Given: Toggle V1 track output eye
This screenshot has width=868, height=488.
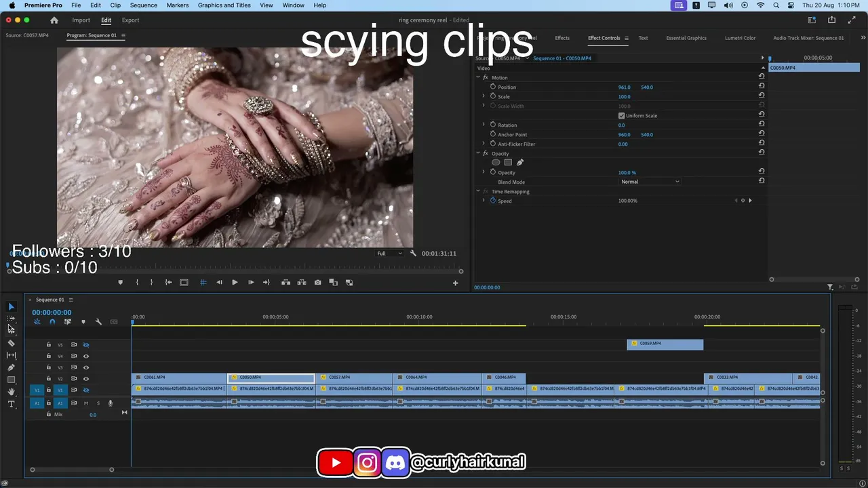Looking at the screenshot, I should pyautogui.click(x=86, y=390).
